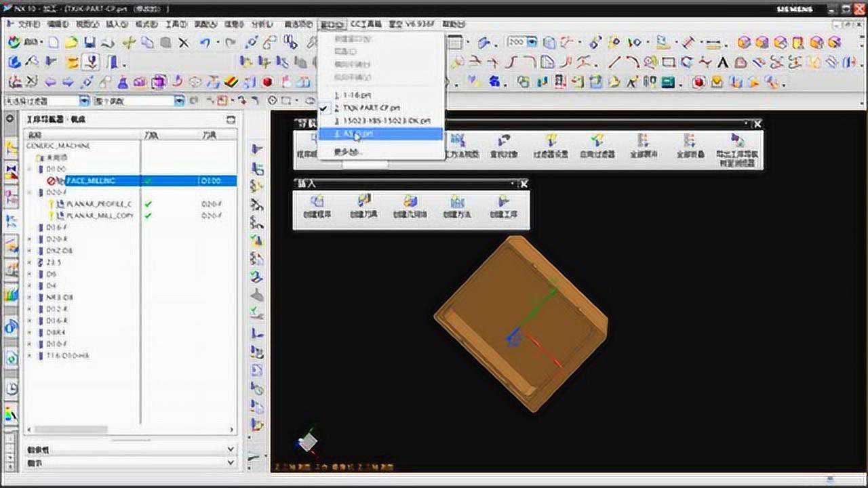This screenshot has width=868, height=488.
Task: Click the Expand All icon on navigator toolbar
Action: (644, 142)
